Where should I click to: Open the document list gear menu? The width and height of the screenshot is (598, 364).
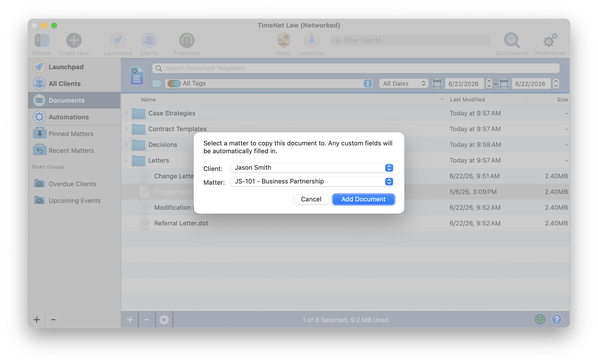[164, 320]
